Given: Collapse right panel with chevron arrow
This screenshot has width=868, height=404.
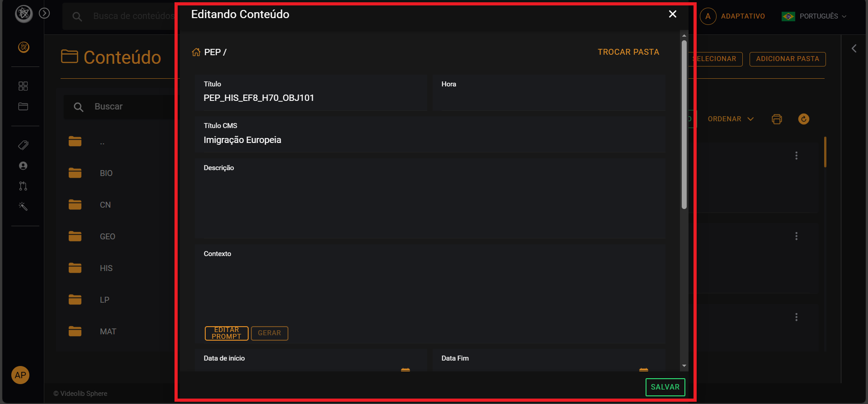Looking at the screenshot, I should click(x=854, y=48).
